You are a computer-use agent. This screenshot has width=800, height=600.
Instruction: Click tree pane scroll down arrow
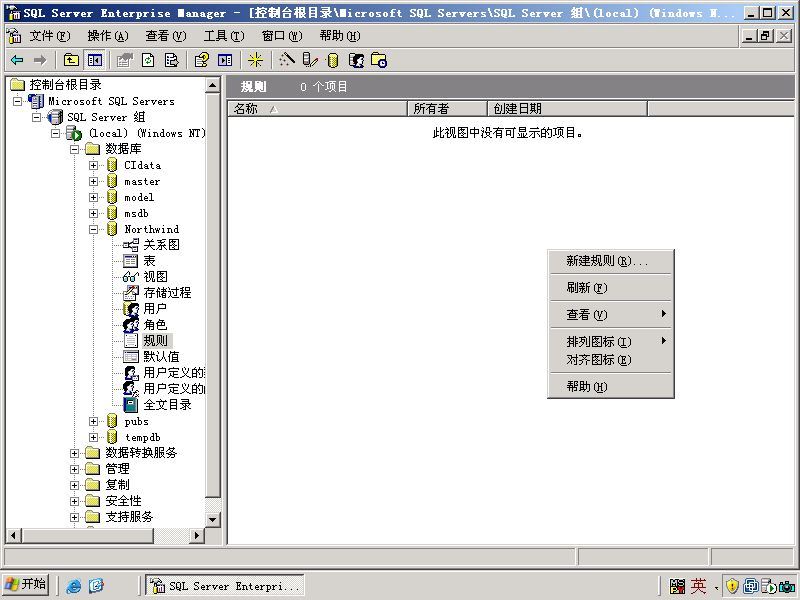pos(213,520)
